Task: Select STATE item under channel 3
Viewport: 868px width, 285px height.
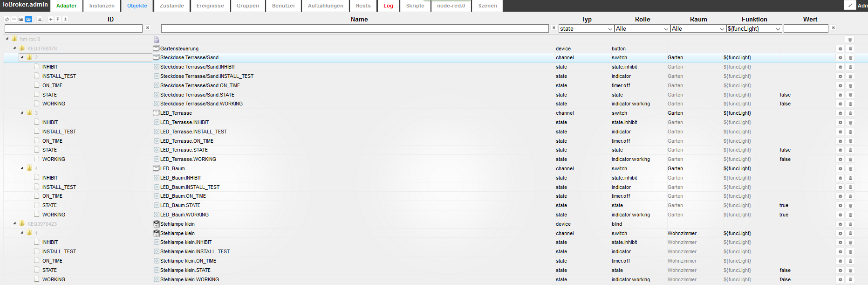Action: (49, 150)
